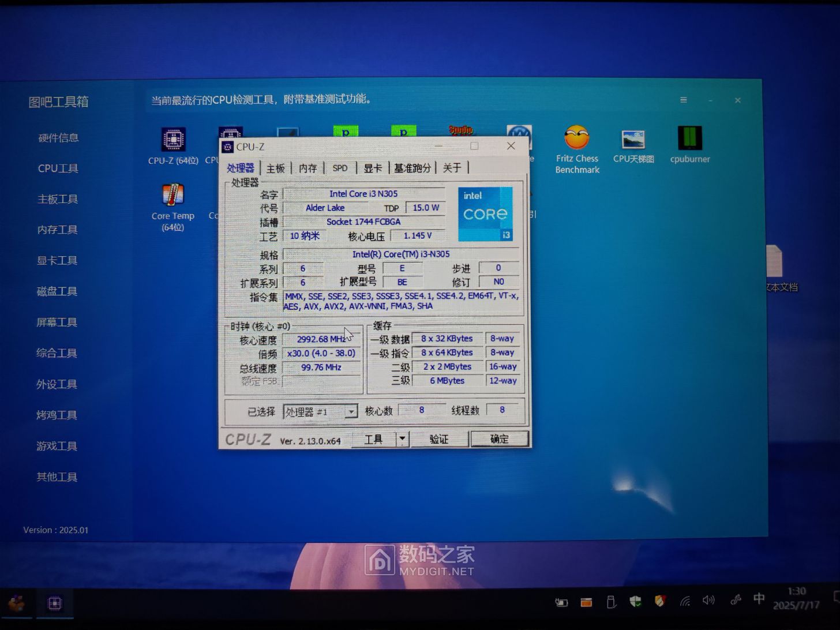
Task: Open the 主板工具 category
Action: coord(58,199)
